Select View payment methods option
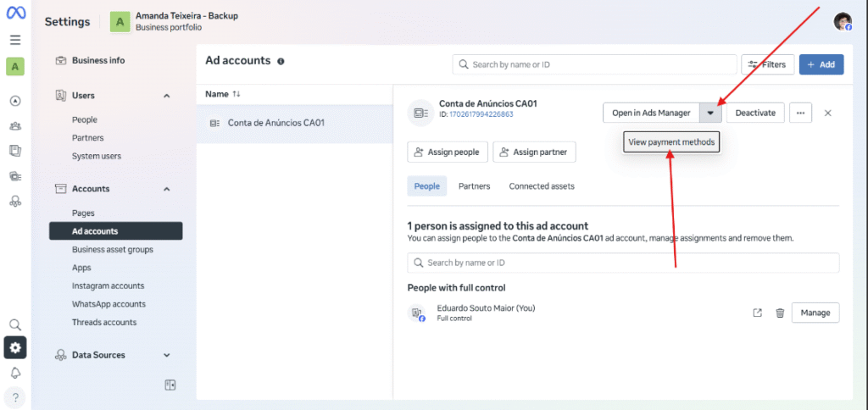 click(x=671, y=142)
